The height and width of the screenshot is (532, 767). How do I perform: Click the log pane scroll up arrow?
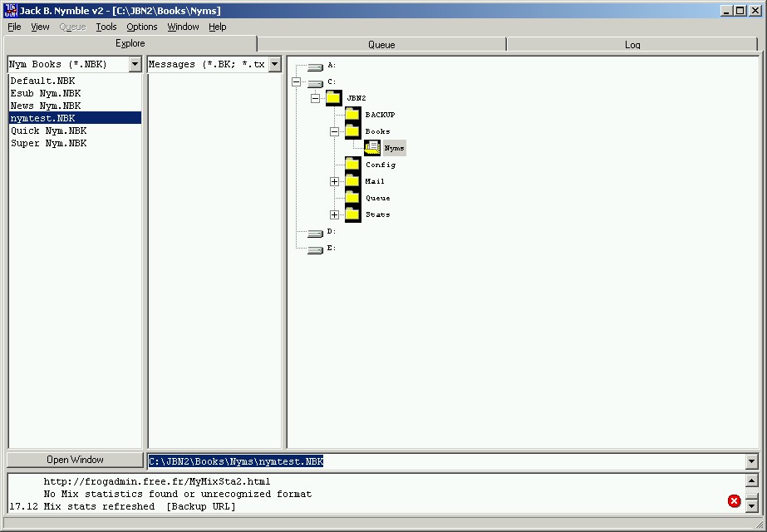(x=752, y=480)
